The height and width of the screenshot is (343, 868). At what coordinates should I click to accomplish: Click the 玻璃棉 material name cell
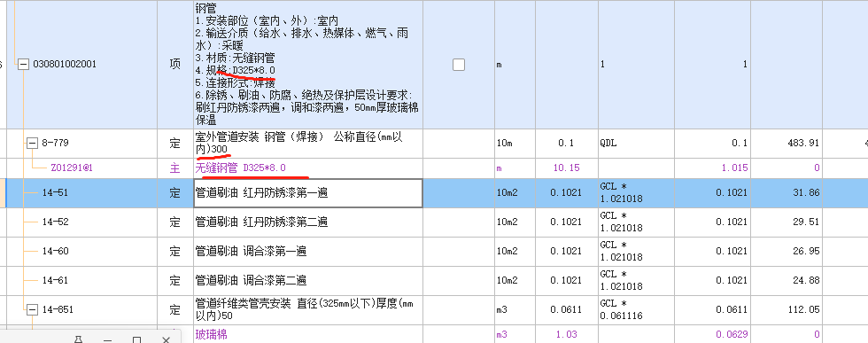(x=308, y=334)
